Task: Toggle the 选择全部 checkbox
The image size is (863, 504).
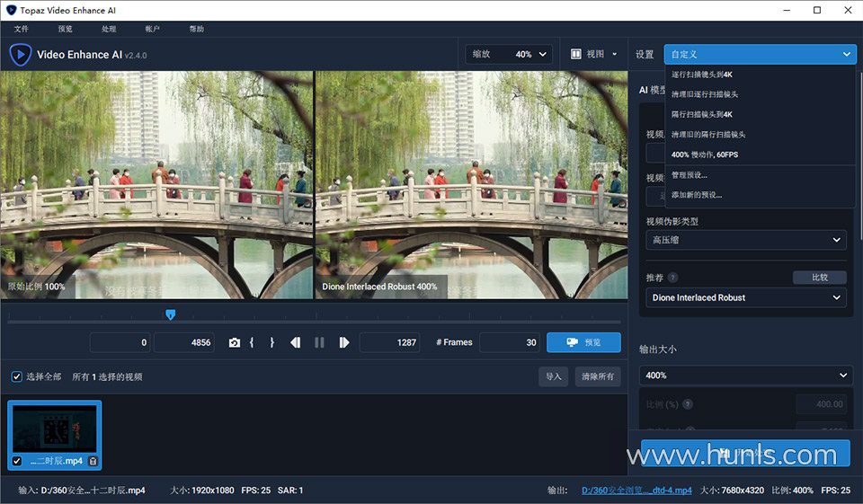Action: [16, 376]
